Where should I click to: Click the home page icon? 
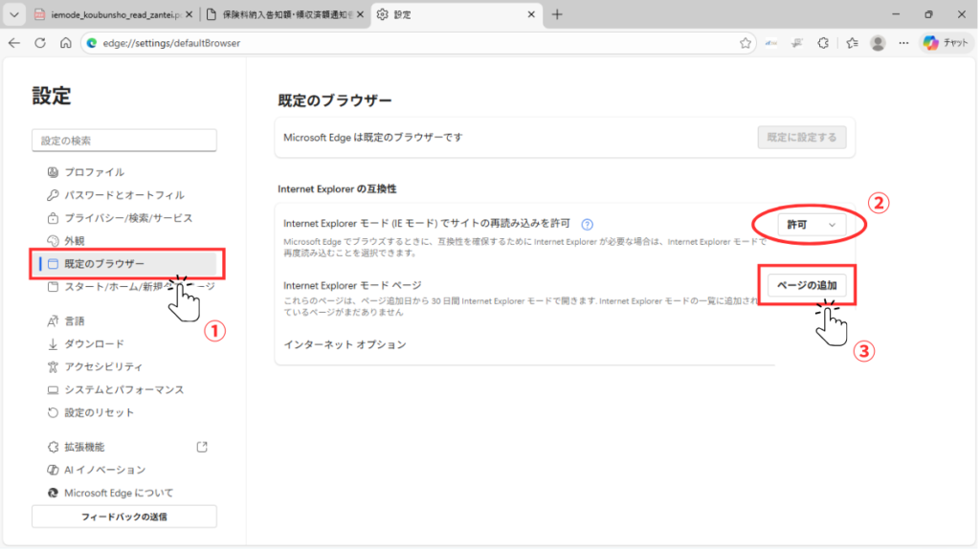[64, 43]
